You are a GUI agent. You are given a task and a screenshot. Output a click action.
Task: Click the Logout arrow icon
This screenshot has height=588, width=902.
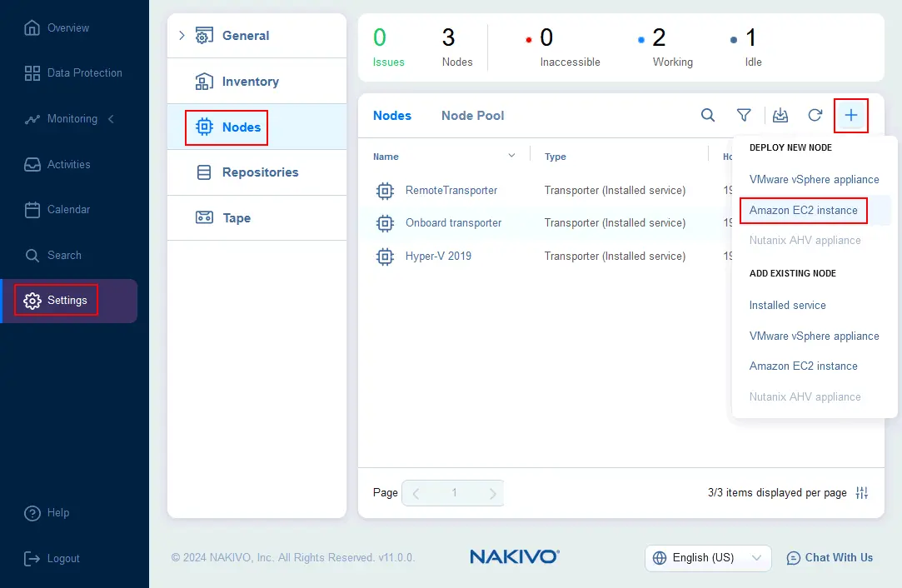pos(32,558)
